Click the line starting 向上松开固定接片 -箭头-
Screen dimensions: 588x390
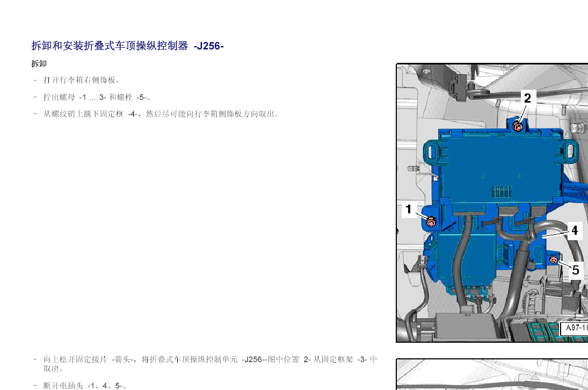[x=210, y=359]
